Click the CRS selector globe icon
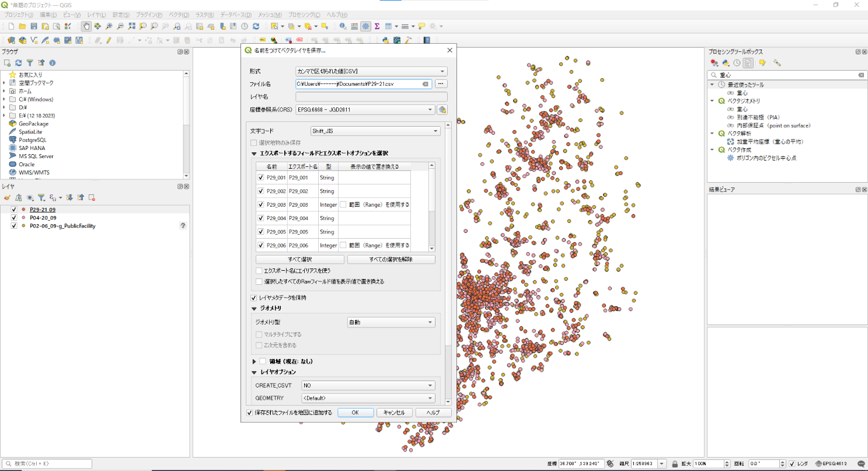This screenshot has height=471, width=868. (x=442, y=110)
